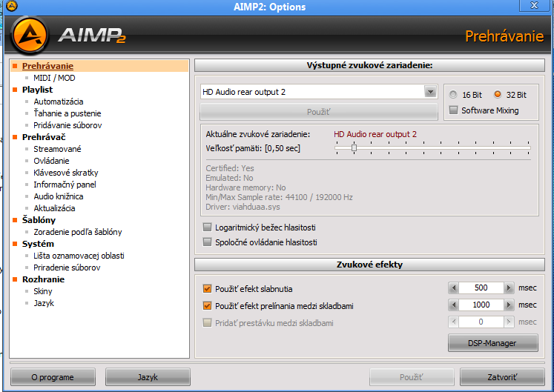Click the 0 msec pause value field
This screenshot has width=554, height=392.
[x=481, y=322]
